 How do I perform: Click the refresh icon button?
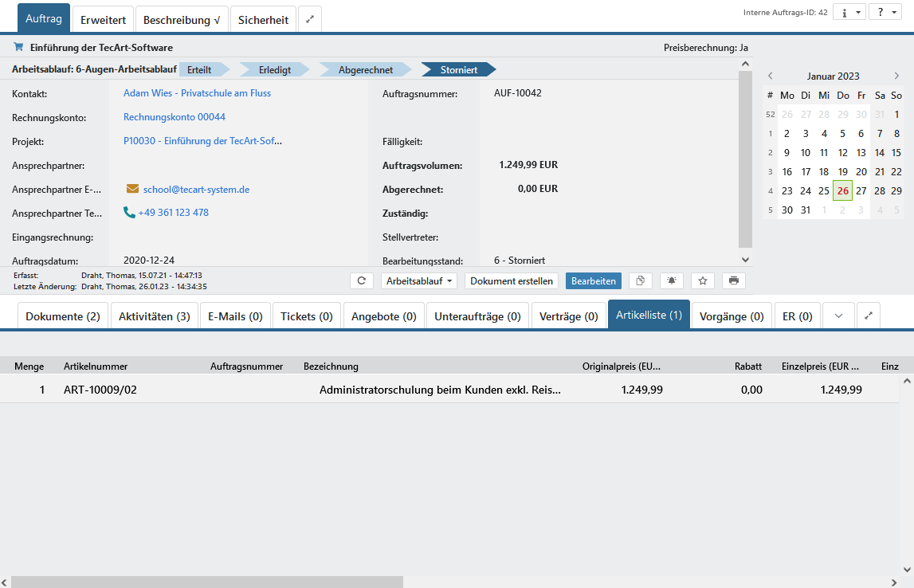click(362, 281)
